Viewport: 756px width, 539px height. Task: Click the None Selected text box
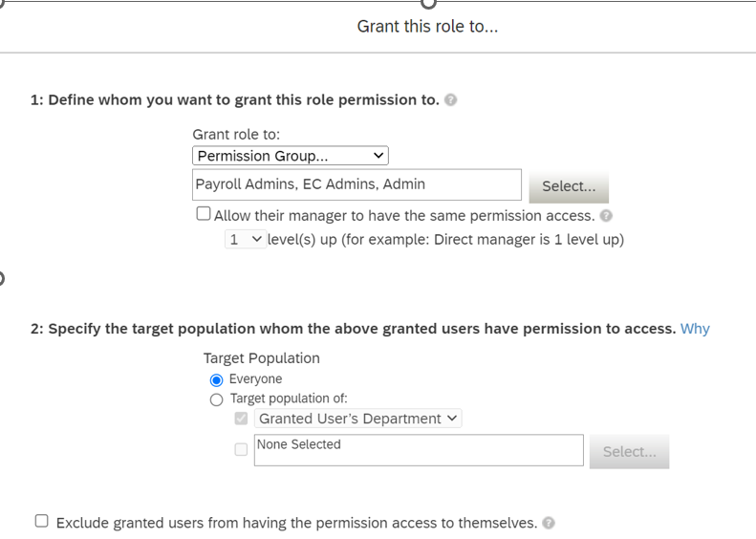coord(419,450)
